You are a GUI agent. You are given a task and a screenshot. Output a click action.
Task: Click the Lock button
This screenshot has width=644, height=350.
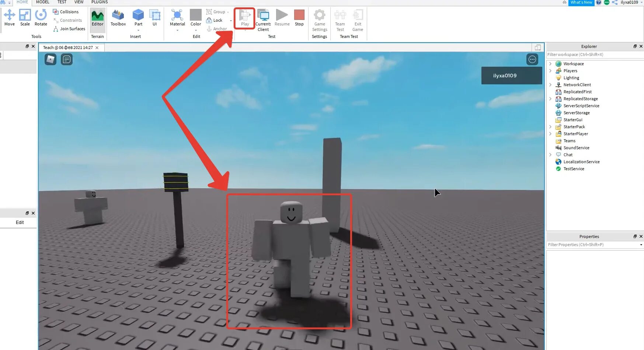pos(215,20)
